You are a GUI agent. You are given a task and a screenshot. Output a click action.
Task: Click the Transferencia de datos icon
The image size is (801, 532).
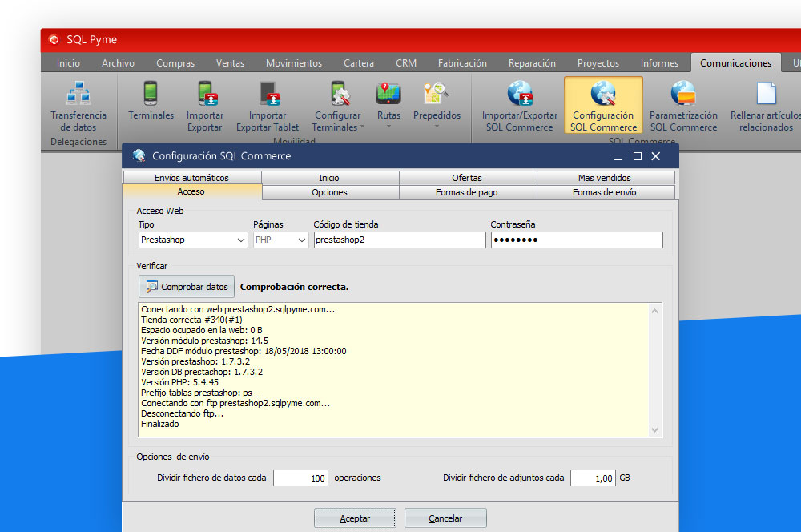coord(78,95)
